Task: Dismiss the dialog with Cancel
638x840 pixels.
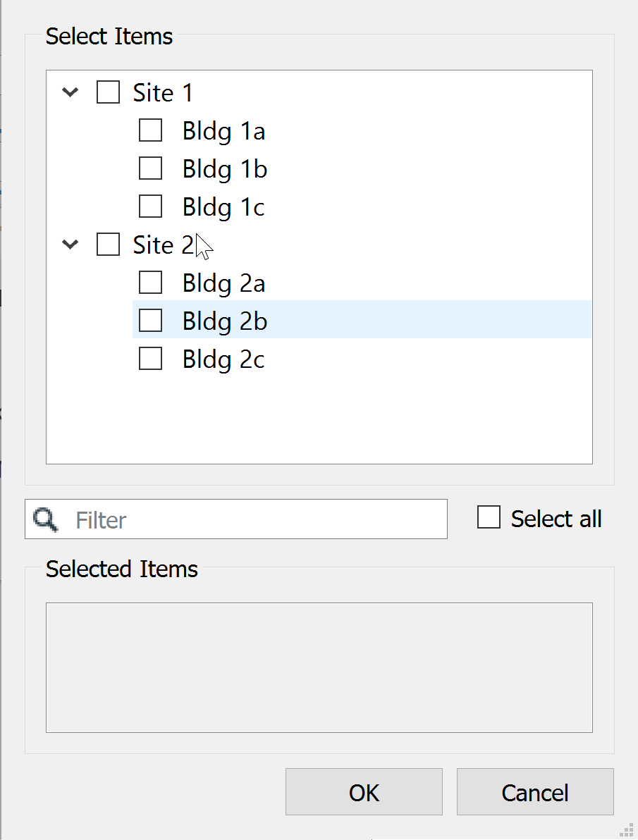Action: tap(535, 792)
